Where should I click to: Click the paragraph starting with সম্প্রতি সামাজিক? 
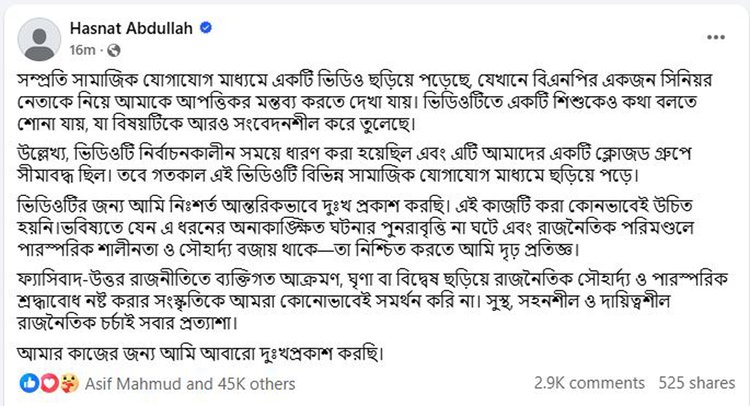370,100
